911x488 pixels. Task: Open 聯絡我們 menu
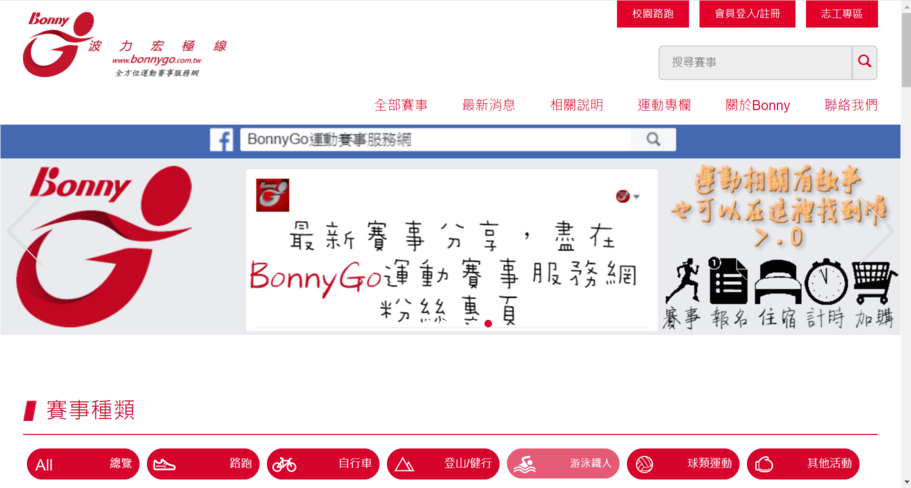pyautogui.click(x=851, y=105)
